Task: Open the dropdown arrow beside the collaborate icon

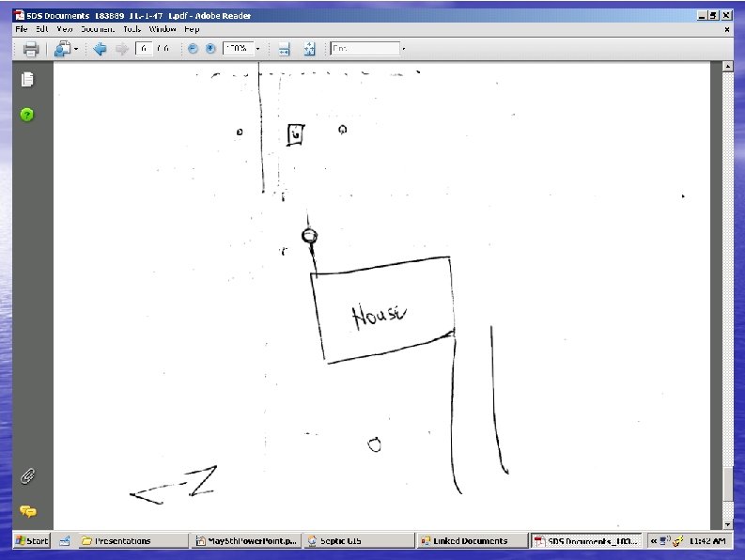Action: coord(76,49)
